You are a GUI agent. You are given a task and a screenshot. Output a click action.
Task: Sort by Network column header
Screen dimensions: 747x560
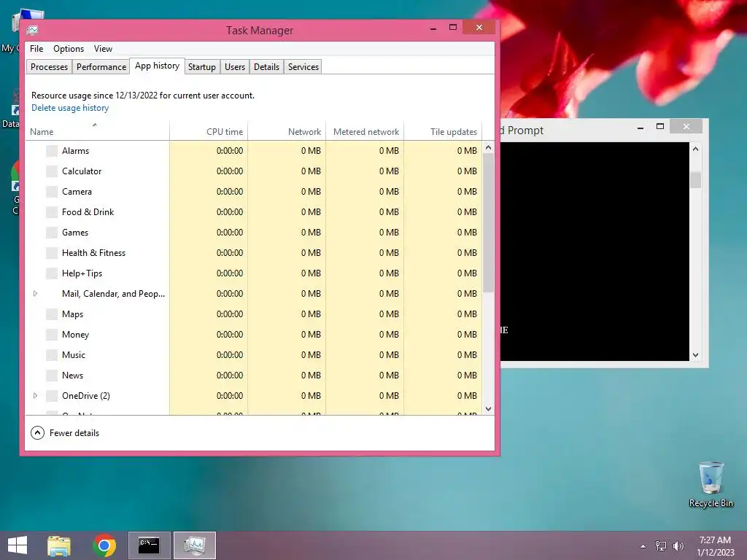pos(287,131)
